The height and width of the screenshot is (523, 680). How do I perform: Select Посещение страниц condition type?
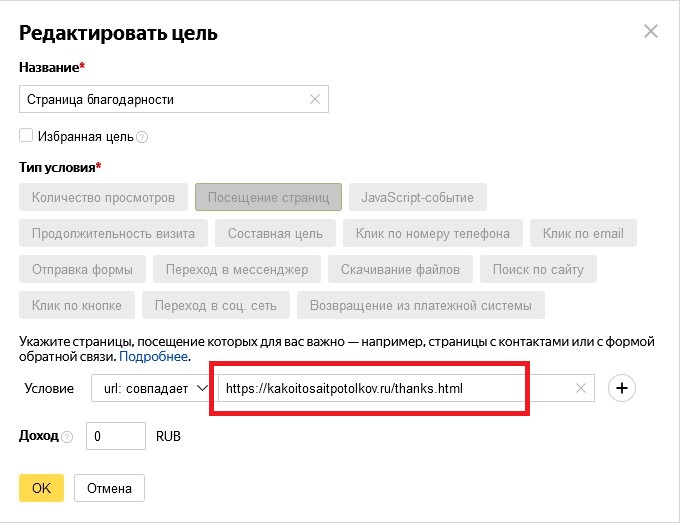click(x=268, y=197)
